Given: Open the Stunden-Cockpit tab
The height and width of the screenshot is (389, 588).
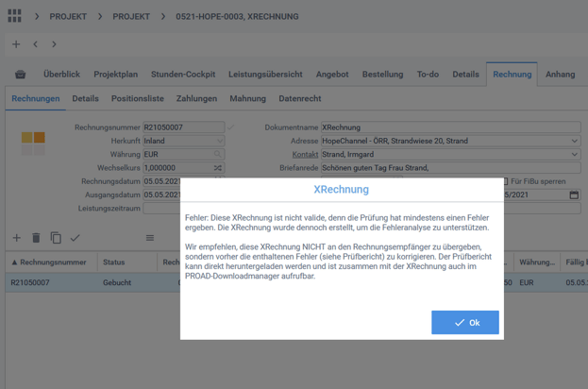Looking at the screenshot, I should click(183, 75).
